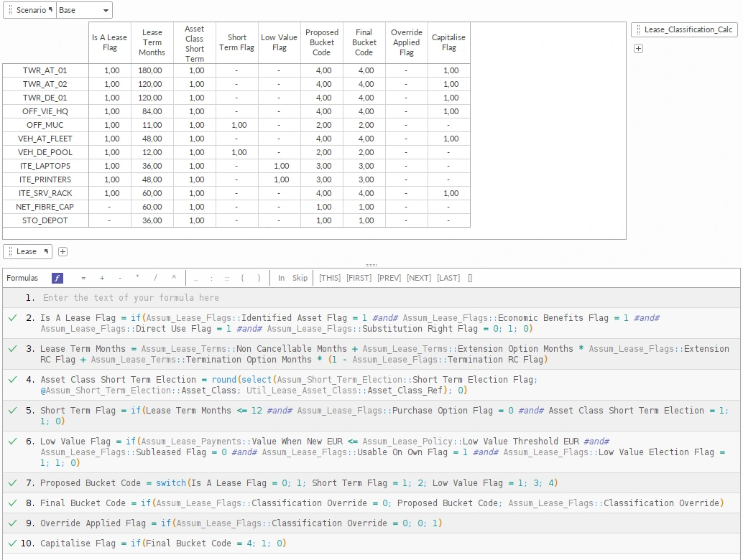Click the formula function f icon
The image size is (743, 560).
(x=57, y=278)
